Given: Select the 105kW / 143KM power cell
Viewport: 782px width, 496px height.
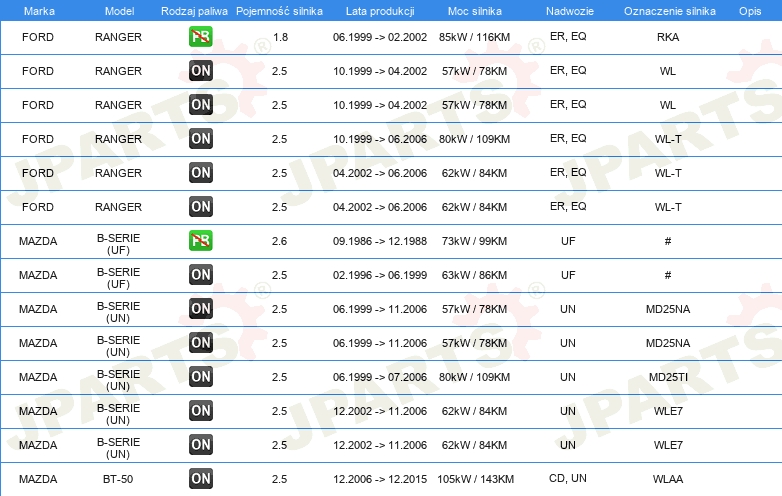Looking at the screenshot, I should (475, 479).
